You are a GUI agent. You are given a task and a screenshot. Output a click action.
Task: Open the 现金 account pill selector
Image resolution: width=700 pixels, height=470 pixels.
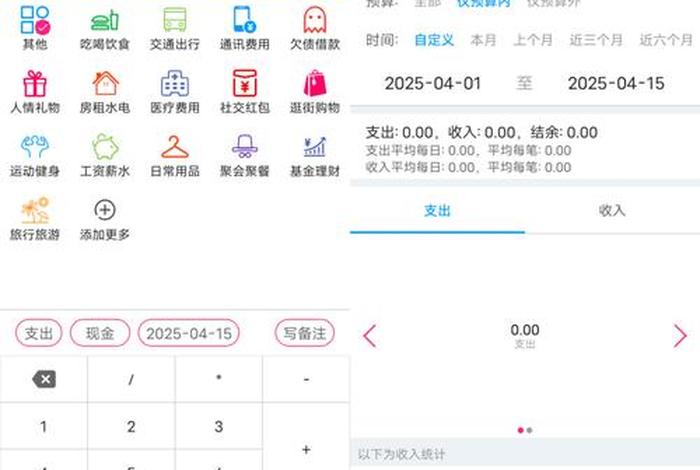100,333
